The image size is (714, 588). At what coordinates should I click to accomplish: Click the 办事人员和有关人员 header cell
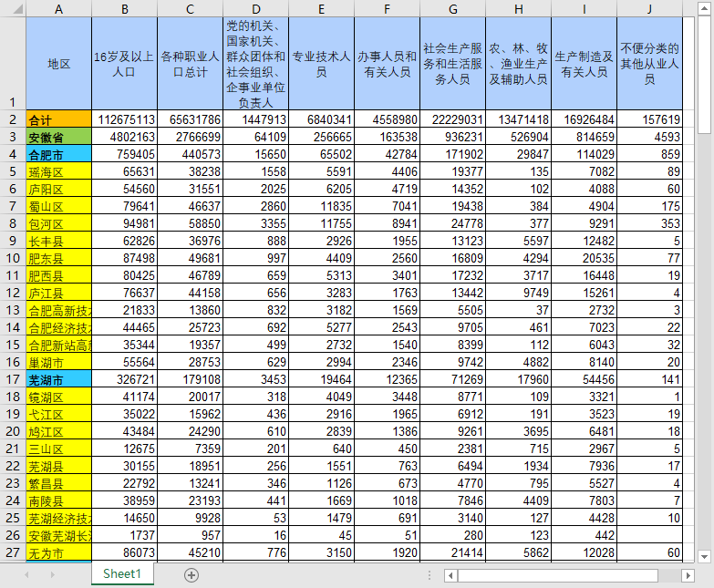pyautogui.click(x=387, y=64)
